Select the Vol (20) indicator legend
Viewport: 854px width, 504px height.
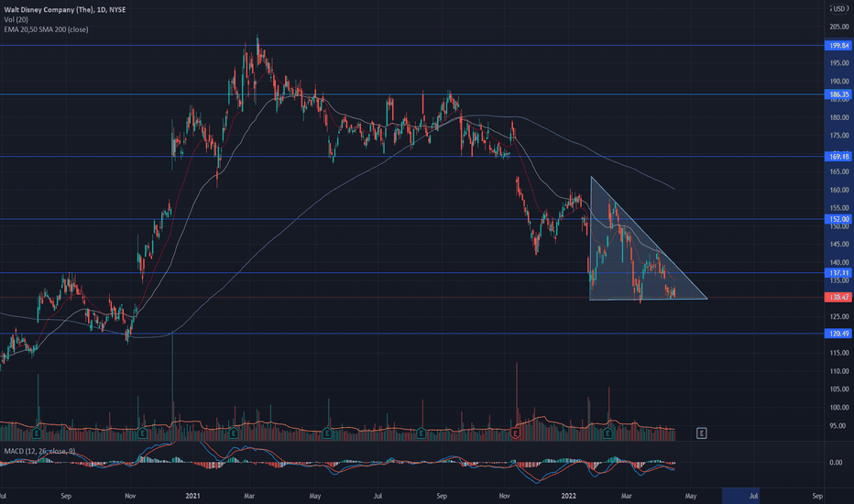[16, 19]
